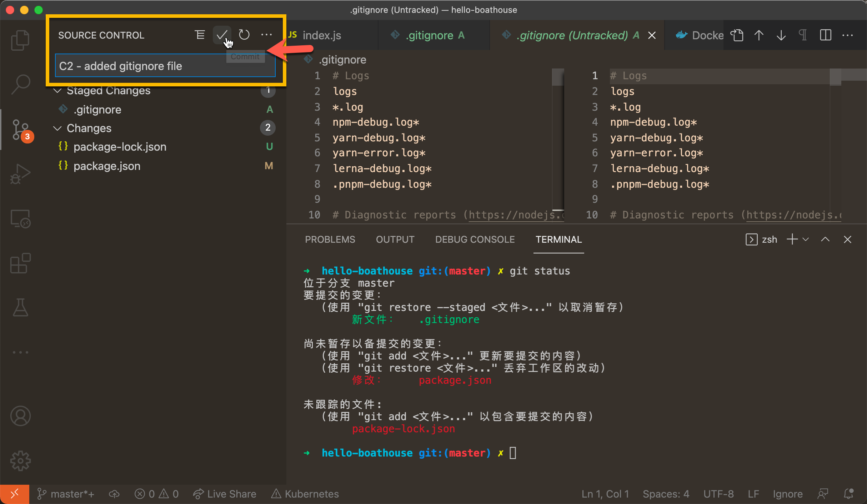
Task: Collapse the Staged Changes section
Action: coord(57,91)
